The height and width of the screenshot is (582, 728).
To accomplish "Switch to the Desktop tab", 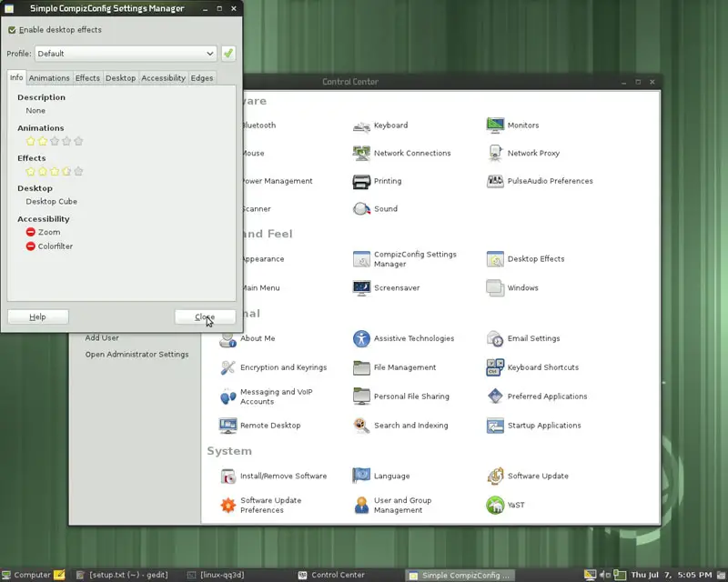I will 120,78.
